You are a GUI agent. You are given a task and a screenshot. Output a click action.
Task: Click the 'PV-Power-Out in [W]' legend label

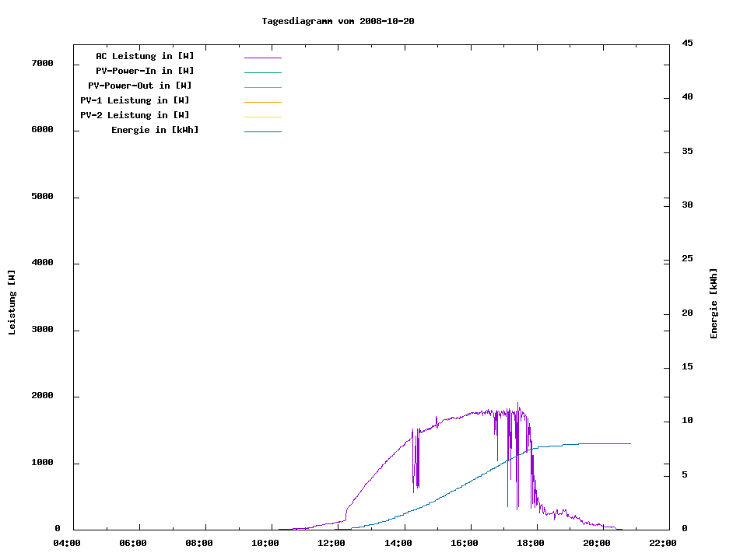(x=140, y=86)
